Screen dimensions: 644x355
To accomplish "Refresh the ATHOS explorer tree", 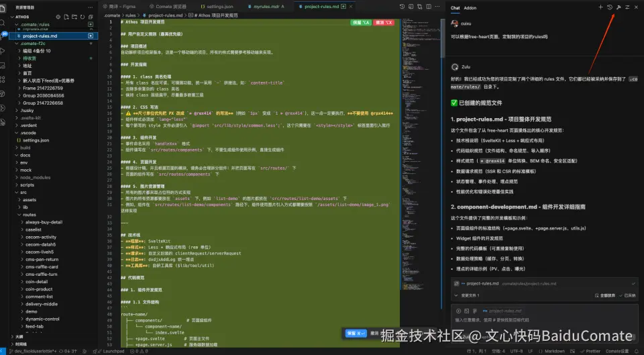I will click(x=83, y=17).
